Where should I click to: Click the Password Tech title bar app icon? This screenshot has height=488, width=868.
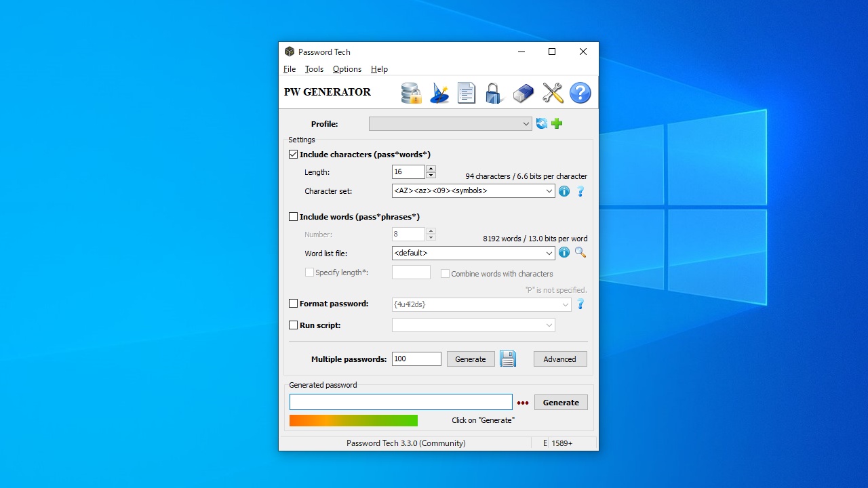[290, 52]
